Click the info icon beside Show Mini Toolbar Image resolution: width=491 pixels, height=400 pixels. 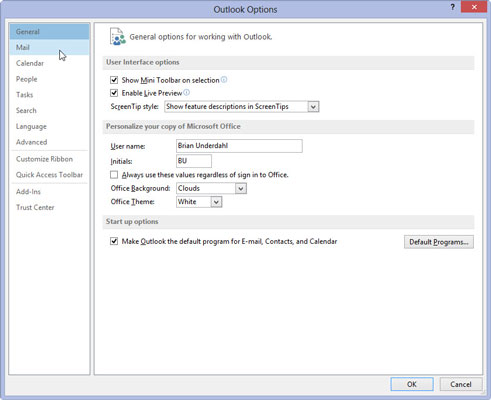coord(224,80)
